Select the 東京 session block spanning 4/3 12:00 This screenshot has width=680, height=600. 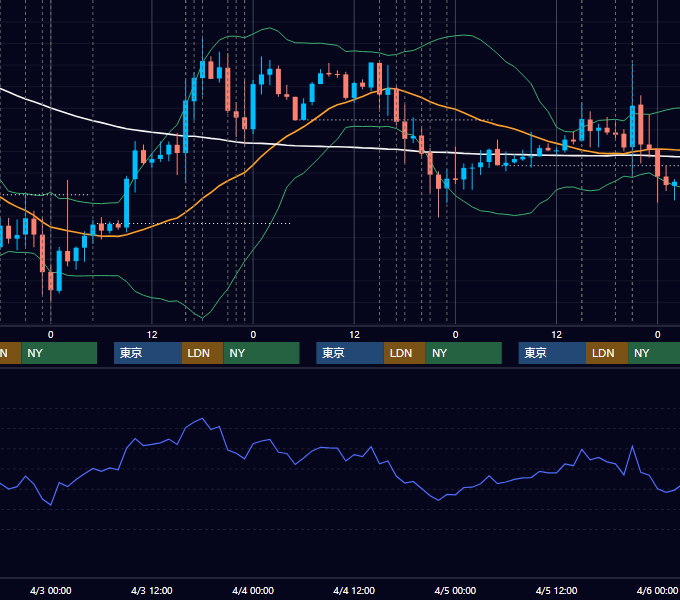[147, 353]
